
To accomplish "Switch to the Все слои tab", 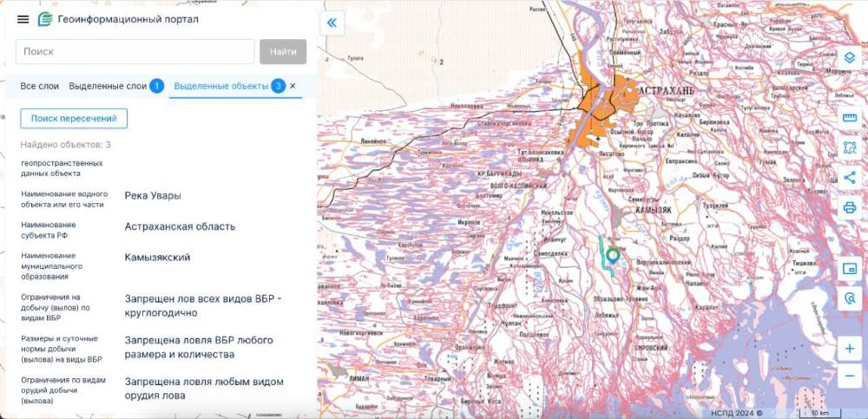I will click(x=40, y=87).
